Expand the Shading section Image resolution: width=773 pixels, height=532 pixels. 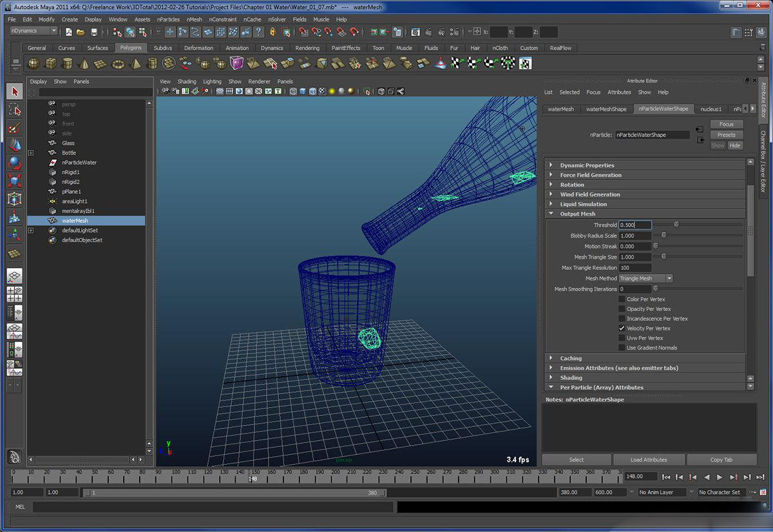point(645,377)
